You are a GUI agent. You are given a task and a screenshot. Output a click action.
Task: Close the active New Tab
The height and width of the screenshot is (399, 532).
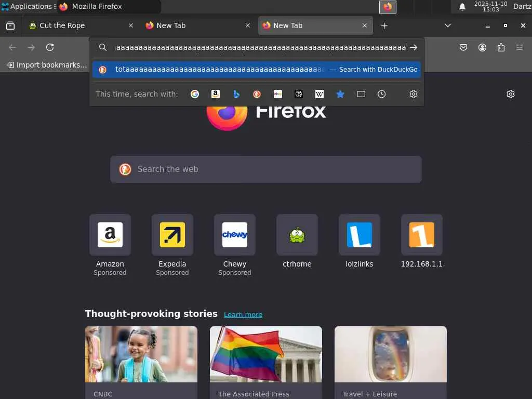(365, 25)
